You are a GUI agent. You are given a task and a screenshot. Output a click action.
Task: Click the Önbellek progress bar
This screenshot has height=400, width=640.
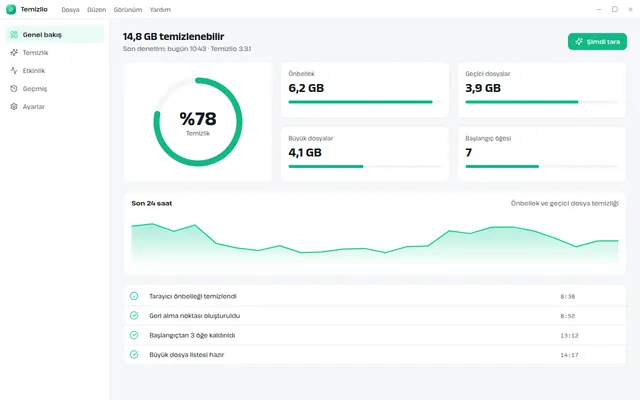coord(365,102)
